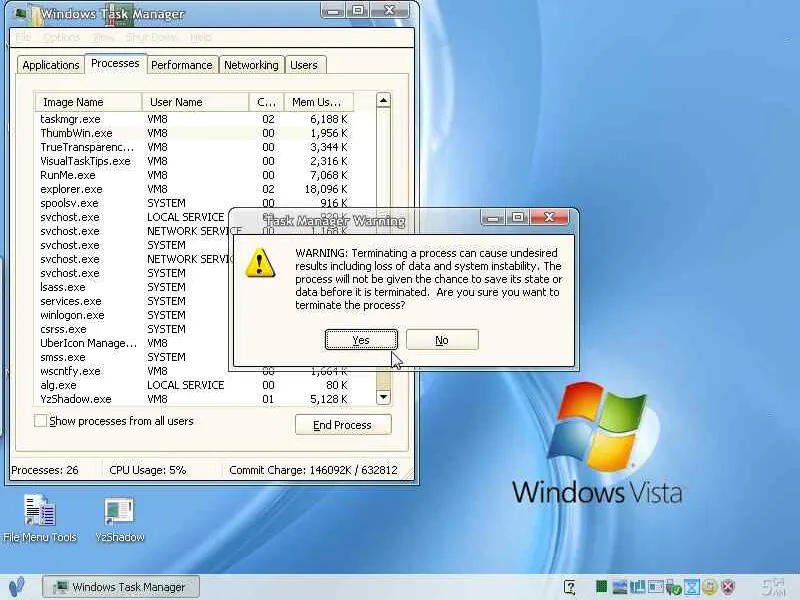Click the yellow round tray icon
Image resolution: width=800 pixels, height=600 pixels.
point(709,587)
